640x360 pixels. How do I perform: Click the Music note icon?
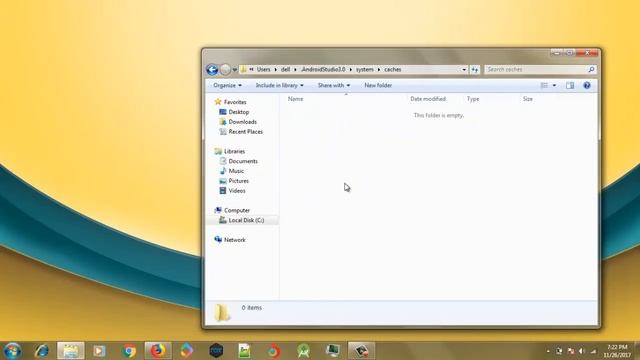[223, 171]
